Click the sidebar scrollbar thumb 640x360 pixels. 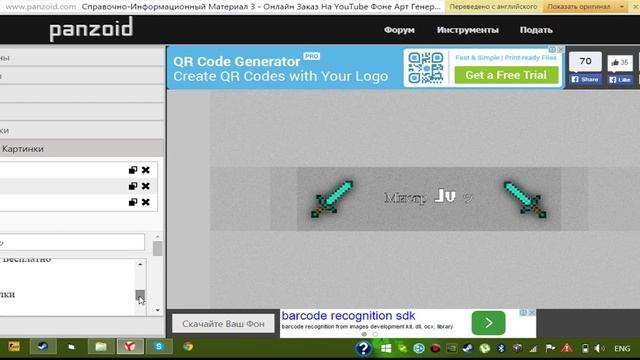(x=158, y=249)
